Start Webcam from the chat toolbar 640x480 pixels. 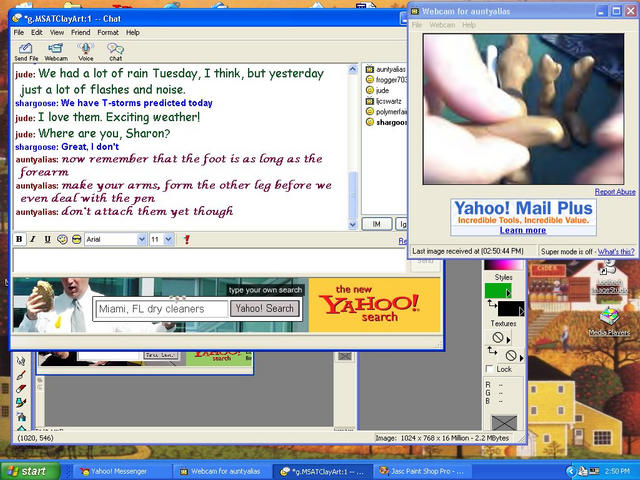coord(56,51)
